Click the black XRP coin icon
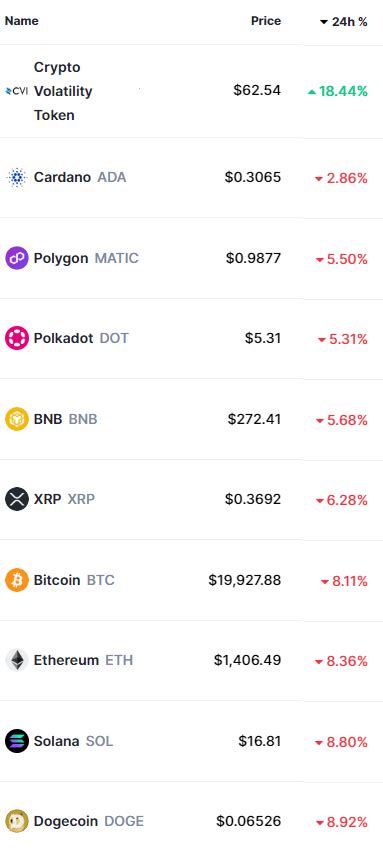Image resolution: width=383 pixels, height=860 pixels. coord(16,499)
